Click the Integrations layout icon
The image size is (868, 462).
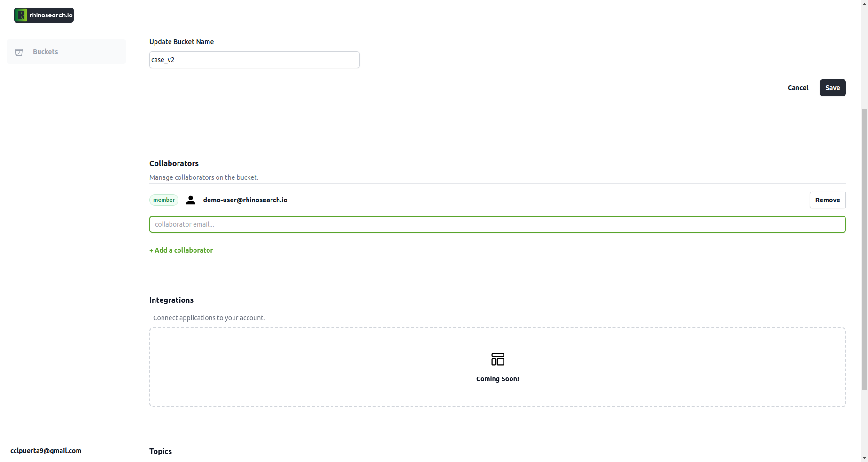[x=497, y=359]
